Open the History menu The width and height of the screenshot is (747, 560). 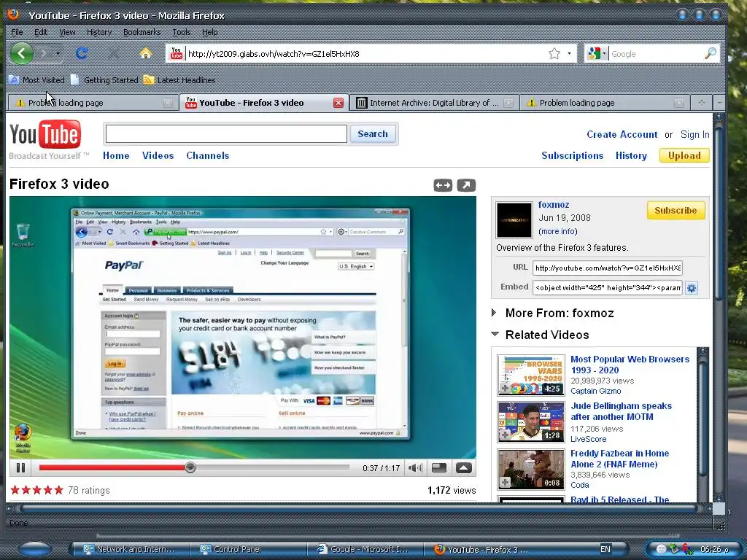pos(99,32)
